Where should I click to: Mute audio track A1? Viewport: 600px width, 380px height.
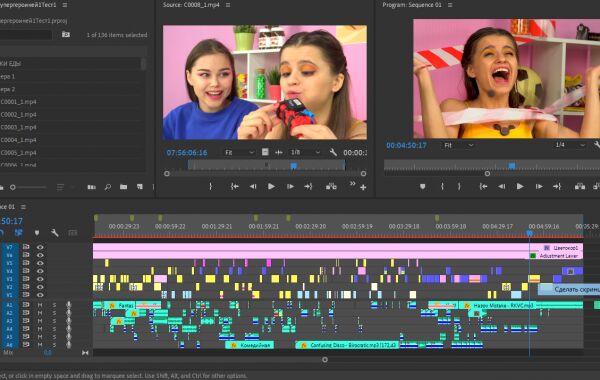point(40,305)
